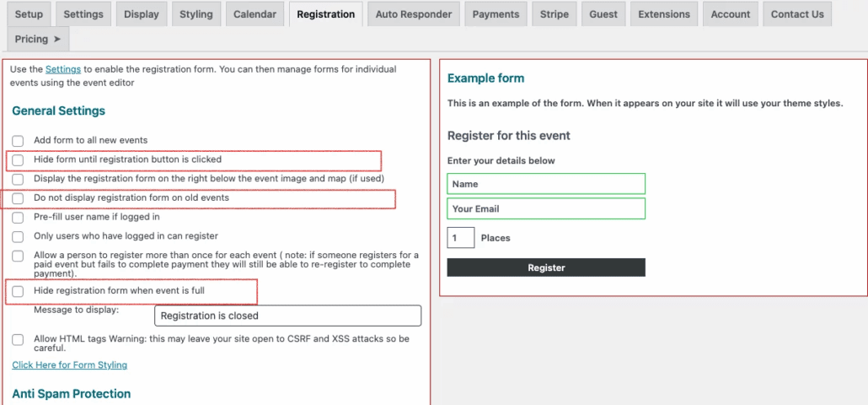Image resolution: width=868 pixels, height=405 pixels.
Task: Switch to the Stripe tab
Action: (x=555, y=14)
